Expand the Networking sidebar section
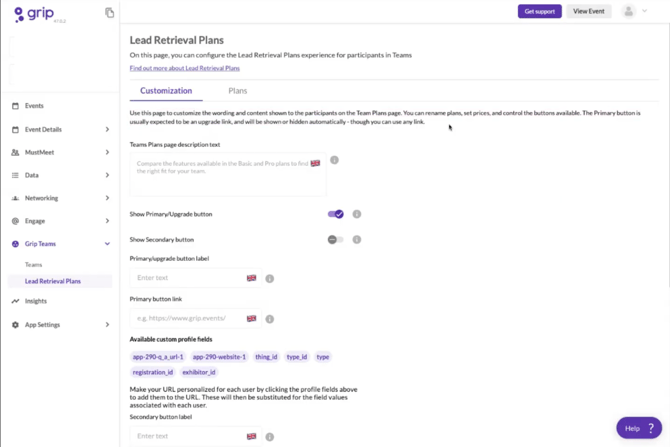 click(107, 198)
